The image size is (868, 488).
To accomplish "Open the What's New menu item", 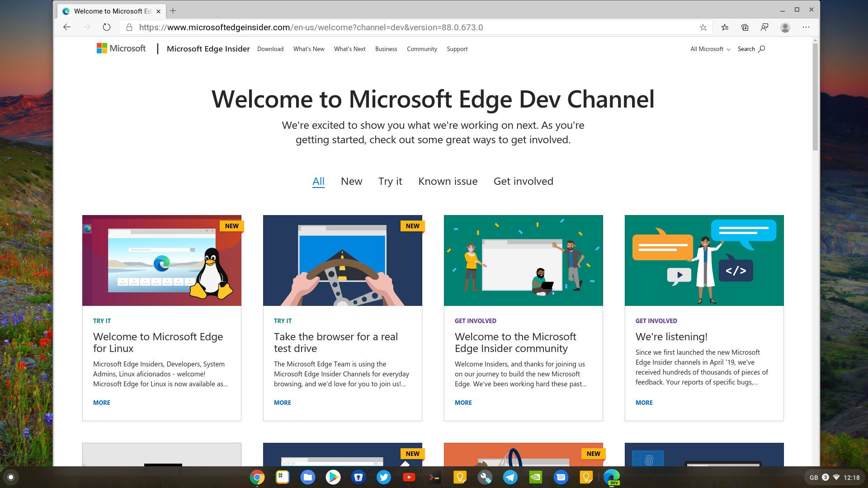I will coord(308,49).
